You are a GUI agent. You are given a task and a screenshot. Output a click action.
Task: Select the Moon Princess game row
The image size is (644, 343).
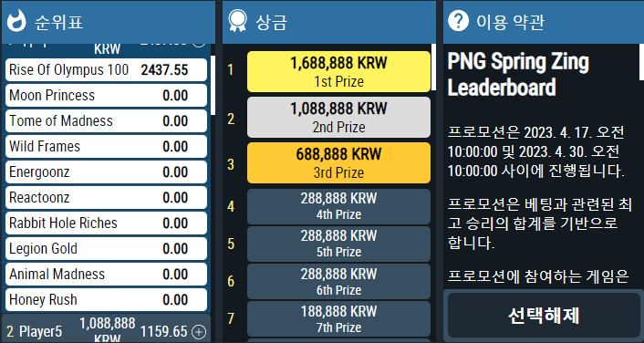pos(106,95)
